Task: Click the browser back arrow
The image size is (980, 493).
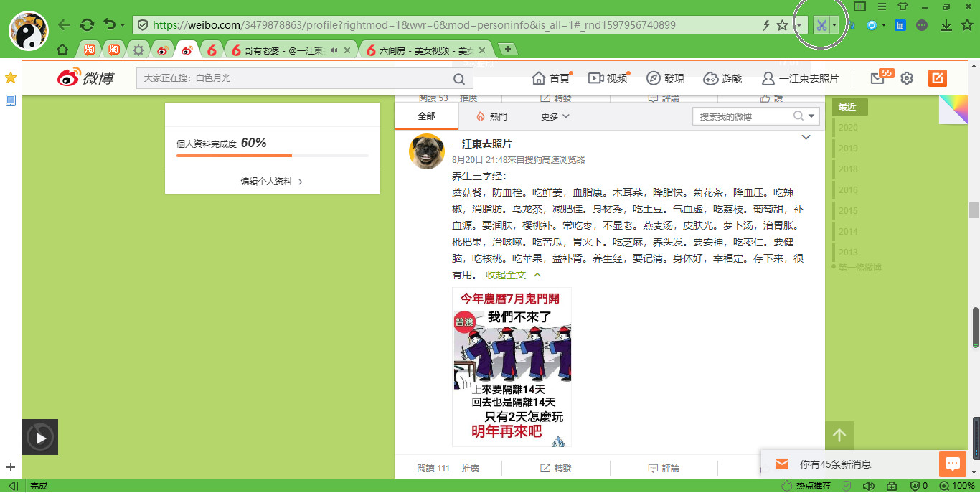Action: tap(65, 25)
